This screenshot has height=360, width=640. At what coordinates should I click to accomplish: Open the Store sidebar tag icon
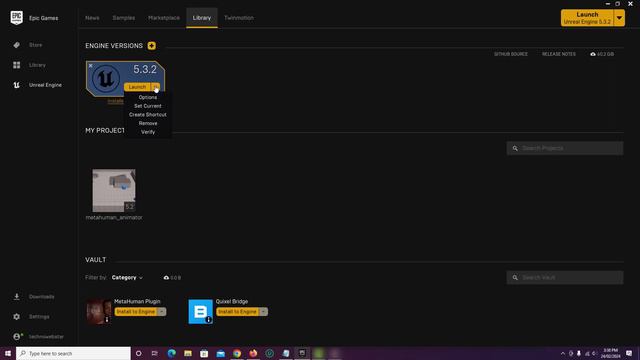16,45
